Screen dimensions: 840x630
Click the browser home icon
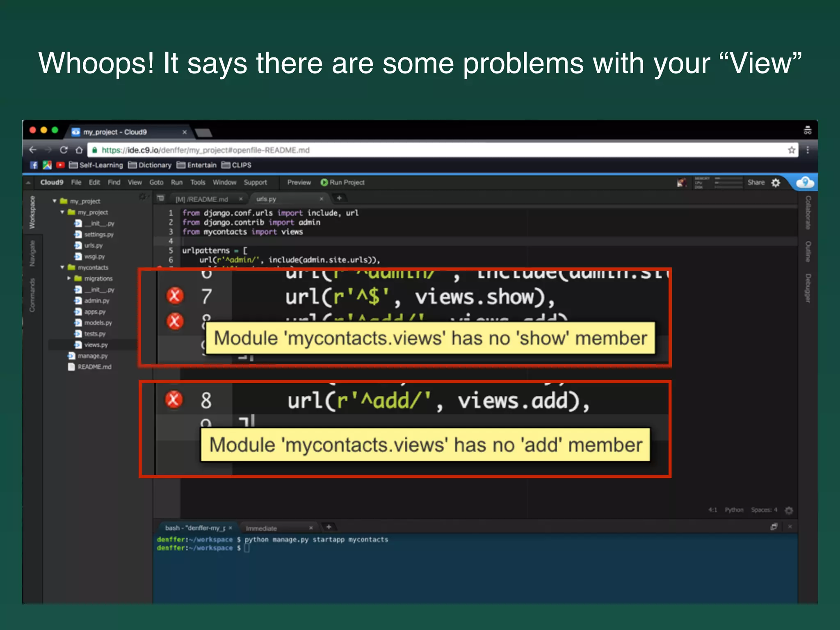(x=79, y=150)
